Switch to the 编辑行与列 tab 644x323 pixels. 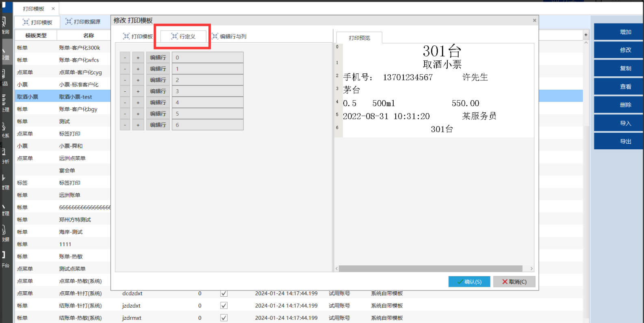click(229, 37)
